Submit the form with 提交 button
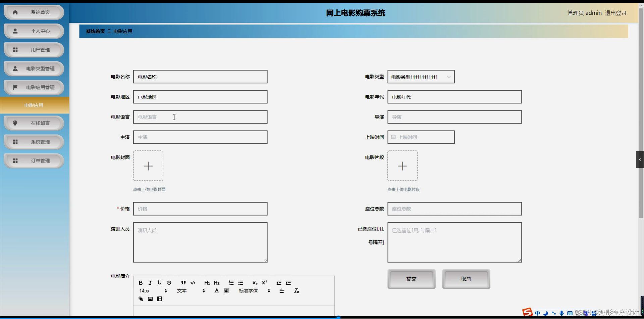Image resolution: width=644 pixels, height=319 pixels. (411, 279)
